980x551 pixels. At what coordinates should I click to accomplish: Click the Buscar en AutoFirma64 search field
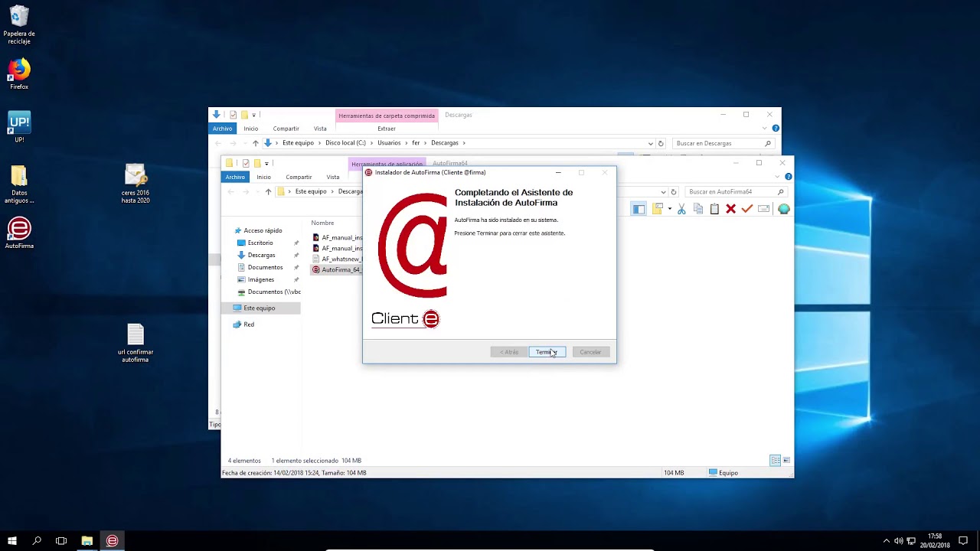(736, 192)
